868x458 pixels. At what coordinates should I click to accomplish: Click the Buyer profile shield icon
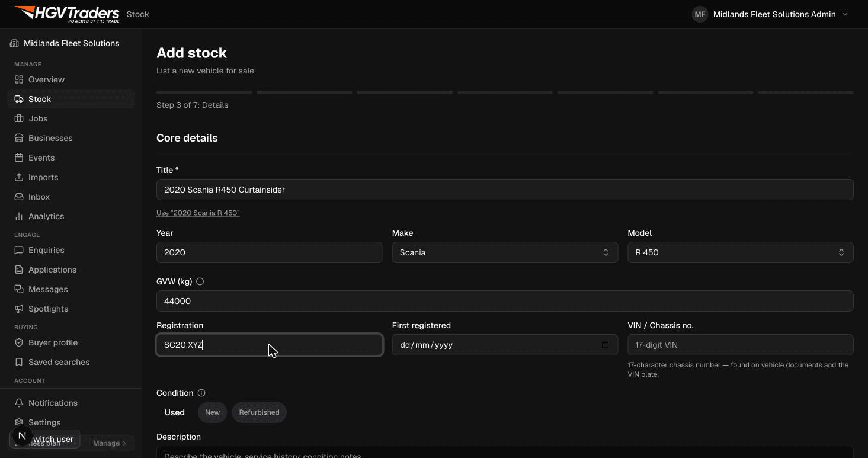[19, 342]
